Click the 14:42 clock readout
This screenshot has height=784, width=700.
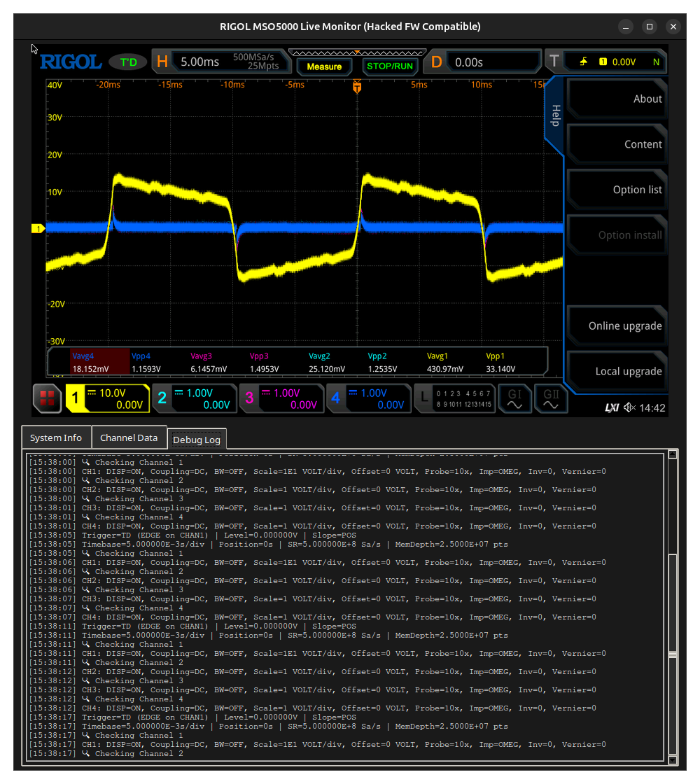[652, 408]
